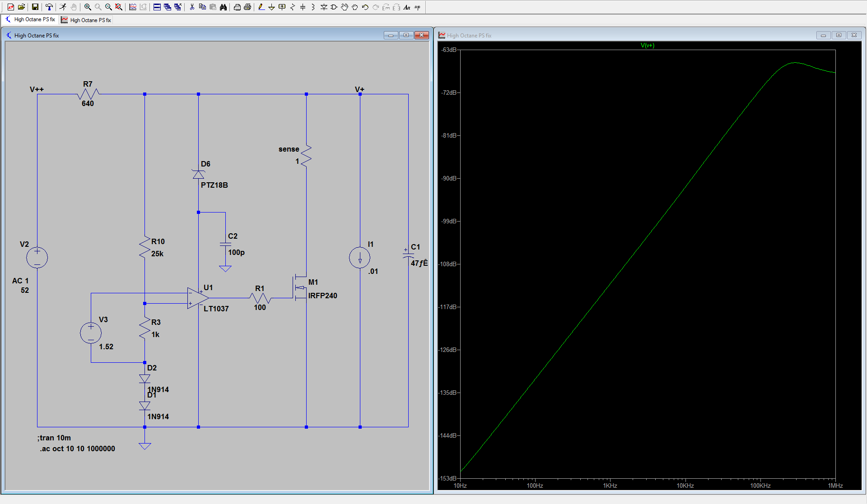The width and height of the screenshot is (867, 504).
Task: Place an inductor from toolbar
Action: [x=313, y=7]
